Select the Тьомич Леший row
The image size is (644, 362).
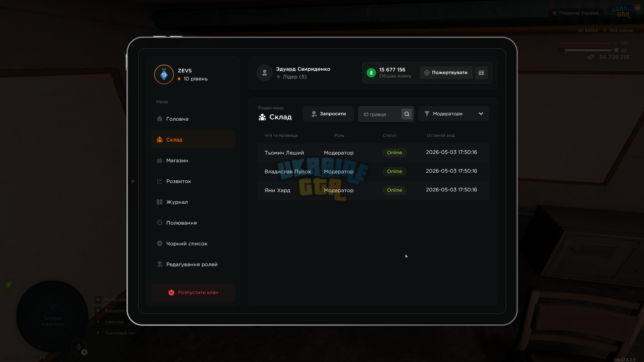[373, 153]
